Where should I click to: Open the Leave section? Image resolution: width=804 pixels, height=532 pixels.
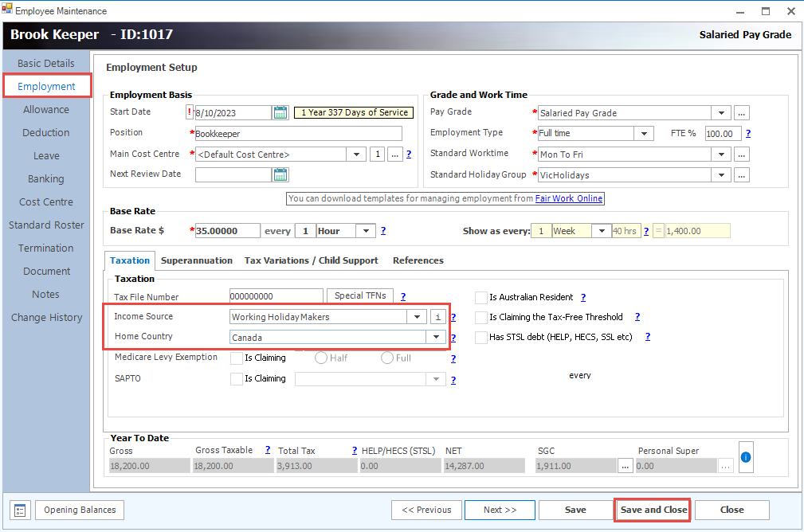click(46, 156)
